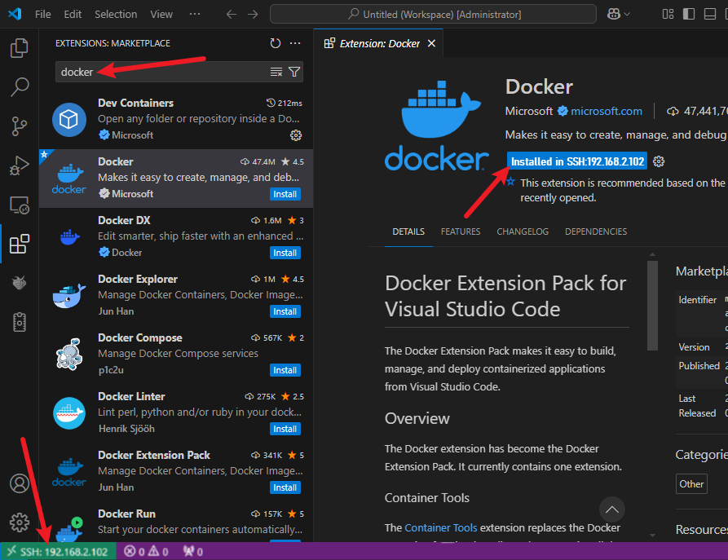Image resolution: width=728 pixels, height=560 pixels.
Task: Open Extensions view in activity bar
Action: point(19,244)
